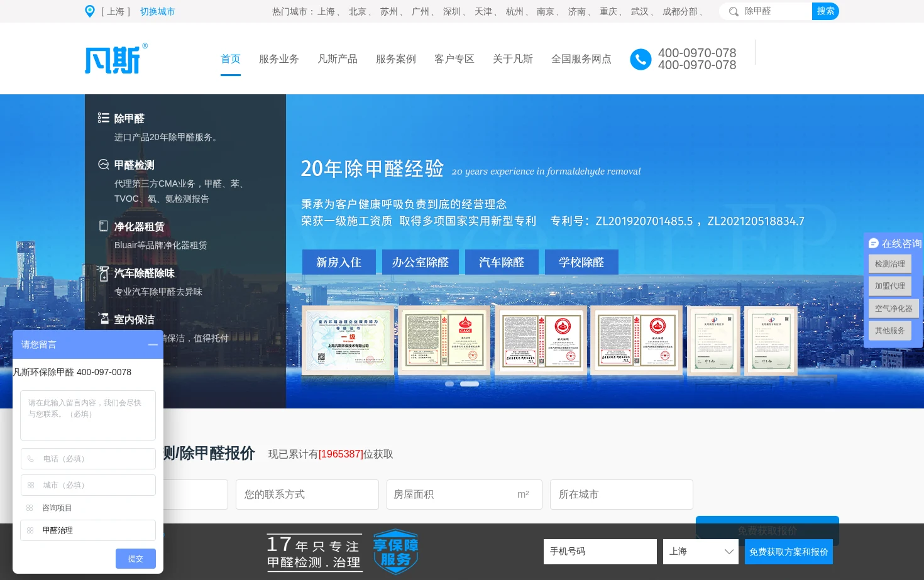Click the location pin icon beside 上海

[90, 11]
